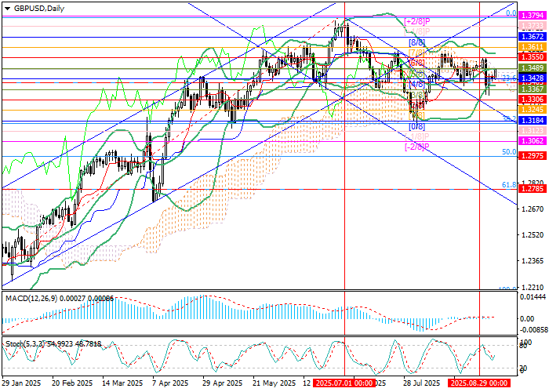Select the 1.3367 olive price label

(x=533, y=89)
